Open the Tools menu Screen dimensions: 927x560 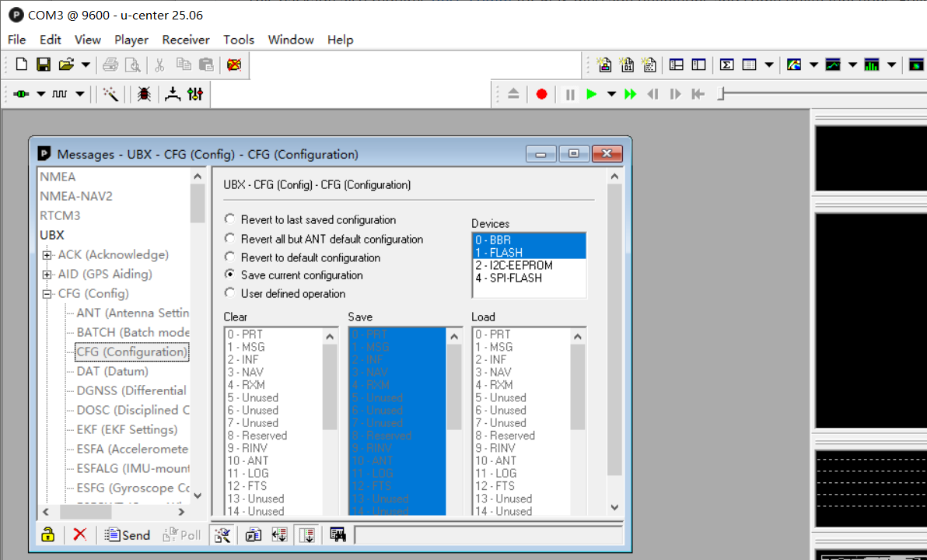239,40
